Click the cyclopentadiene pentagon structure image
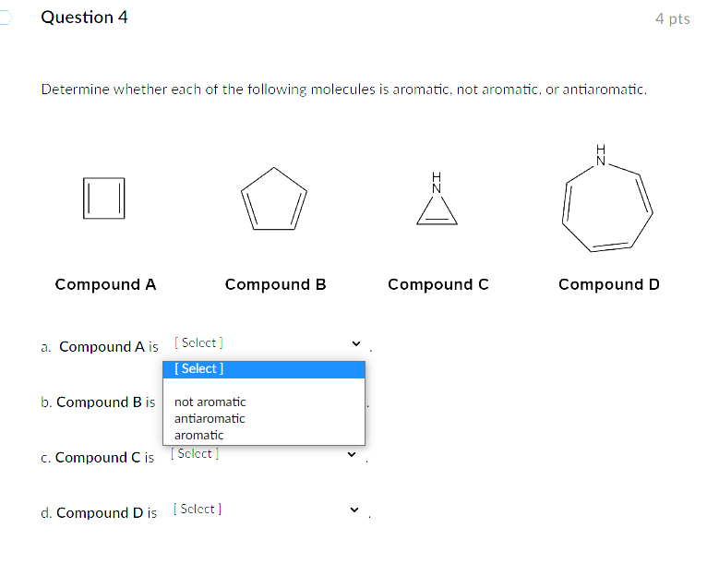Image resolution: width=719 pixels, height=588 pixels. (273, 199)
